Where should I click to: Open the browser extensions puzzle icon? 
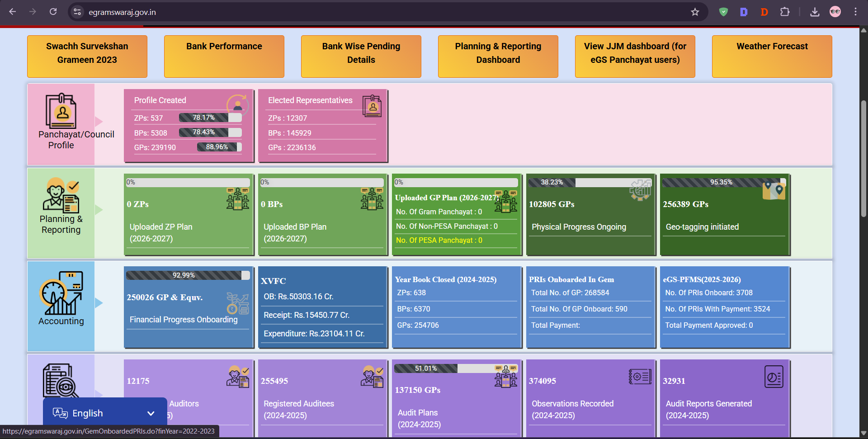pyautogui.click(x=785, y=12)
